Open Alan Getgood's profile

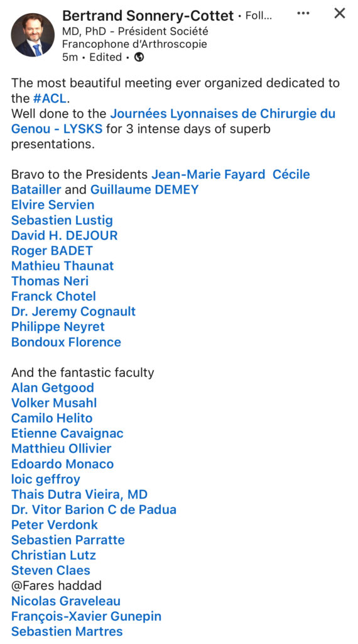point(53,387)
